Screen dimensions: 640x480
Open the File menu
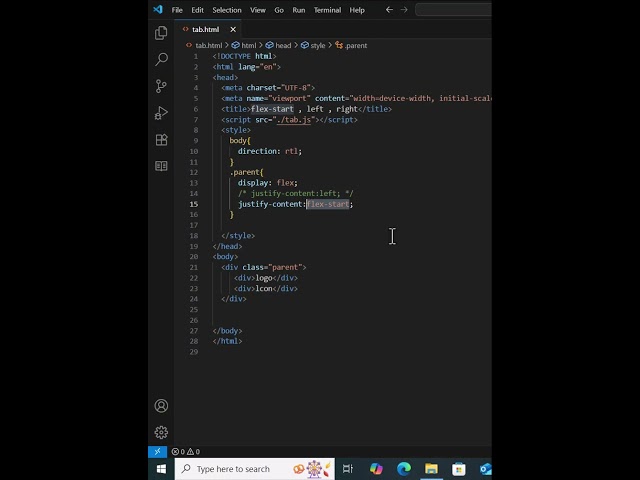177,10
